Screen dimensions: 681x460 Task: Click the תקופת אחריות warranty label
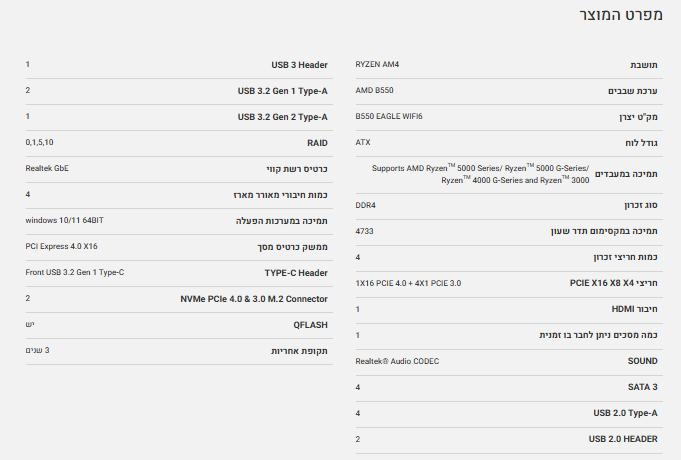[x=299, y=351]
